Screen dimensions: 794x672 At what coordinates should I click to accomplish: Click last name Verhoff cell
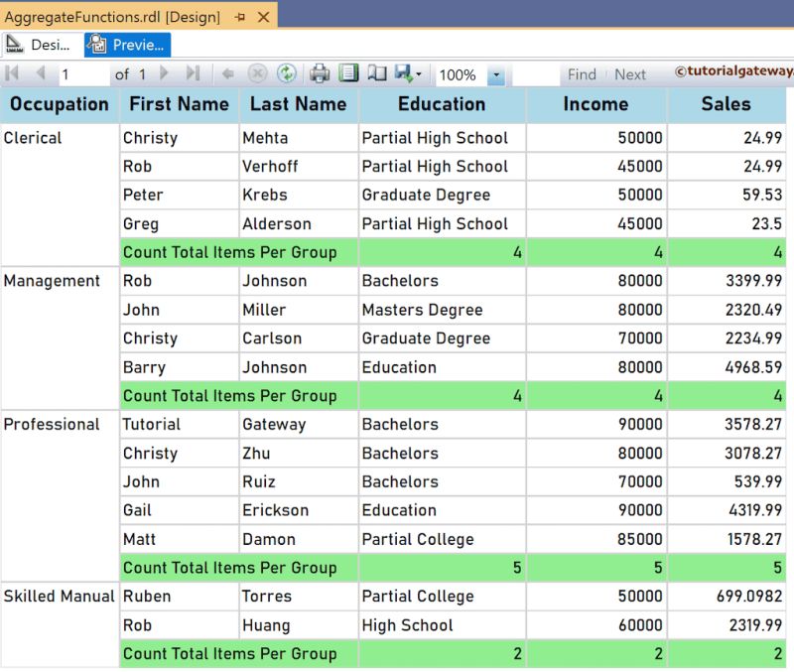pos(299,166)
